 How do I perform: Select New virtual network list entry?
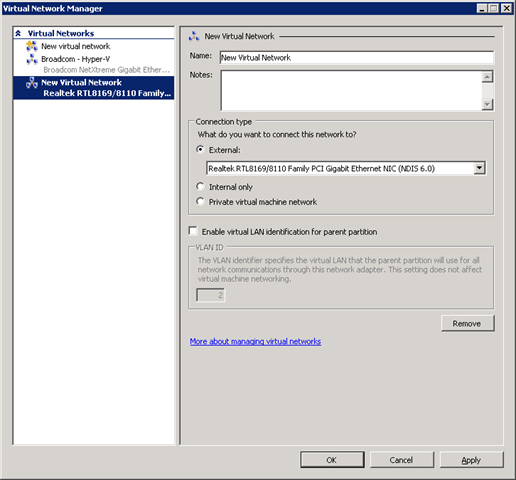[x=76, y=46]
